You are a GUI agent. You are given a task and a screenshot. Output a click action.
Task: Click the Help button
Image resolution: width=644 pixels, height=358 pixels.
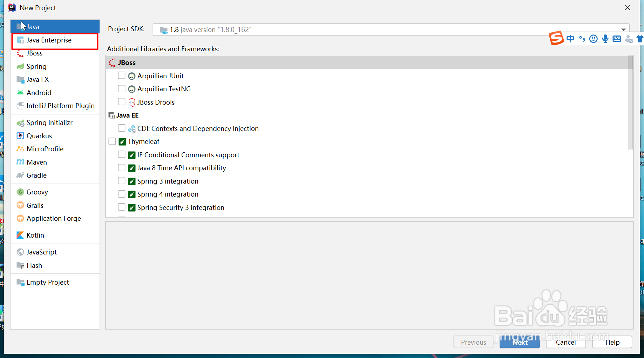(x=612, y=342)
